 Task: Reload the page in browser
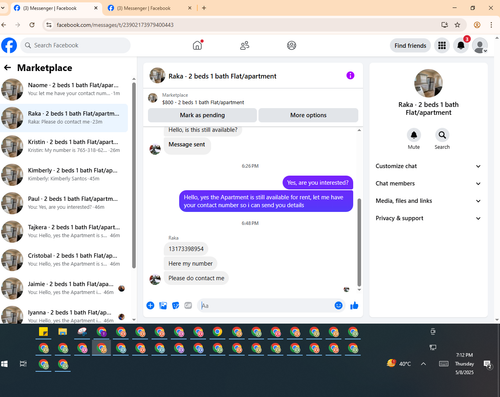coord(32,25)
